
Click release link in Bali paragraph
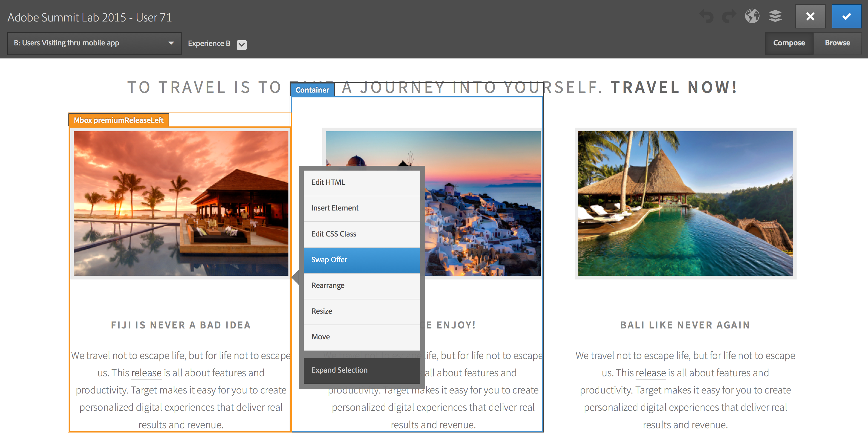650,373
